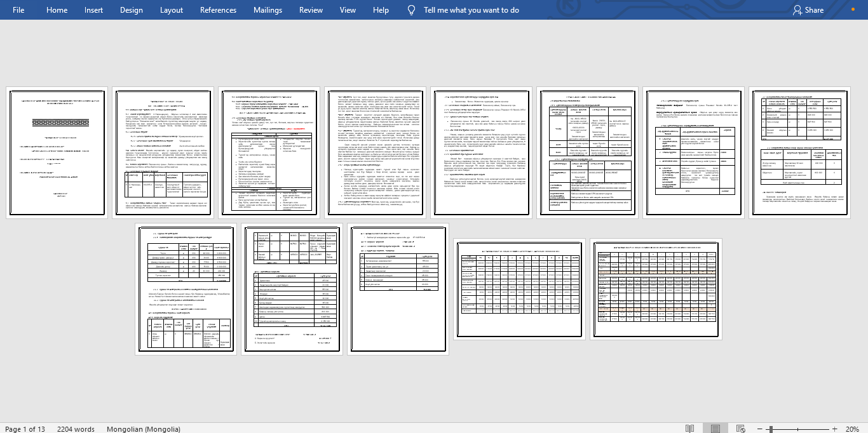This screenshot has width=868, height=433.
Task: Click the zoom slider handle
Action: (x=770, y=429)
